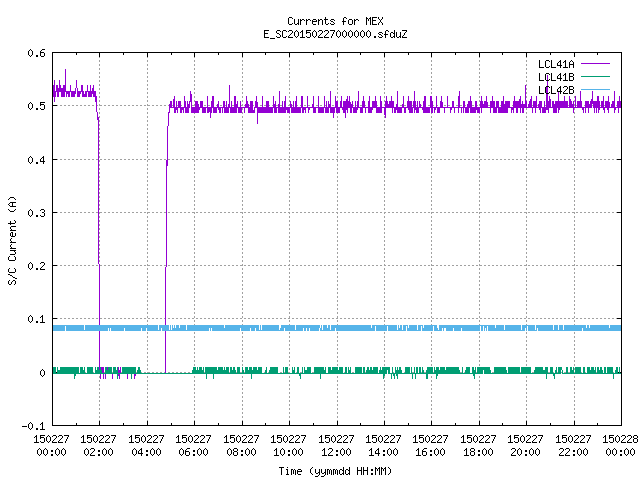Click the "Time (yymmdd HH:MM)" axis label

coord(335,471)
